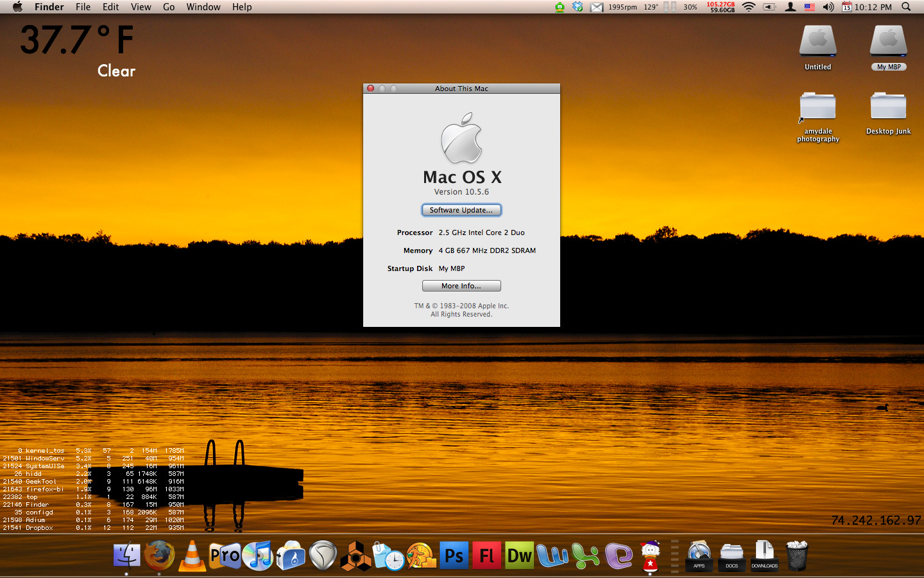Open the Go menu

(169, 7)
